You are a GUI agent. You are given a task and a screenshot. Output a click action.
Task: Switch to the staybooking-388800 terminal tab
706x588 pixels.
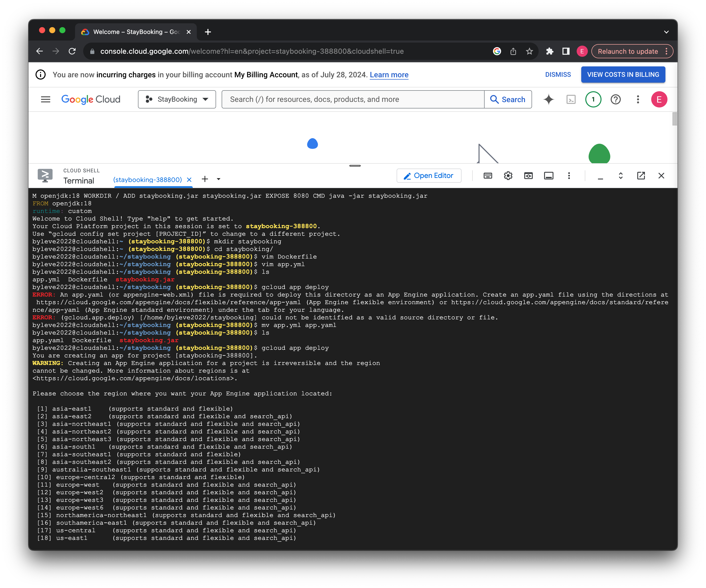(148, 179)
